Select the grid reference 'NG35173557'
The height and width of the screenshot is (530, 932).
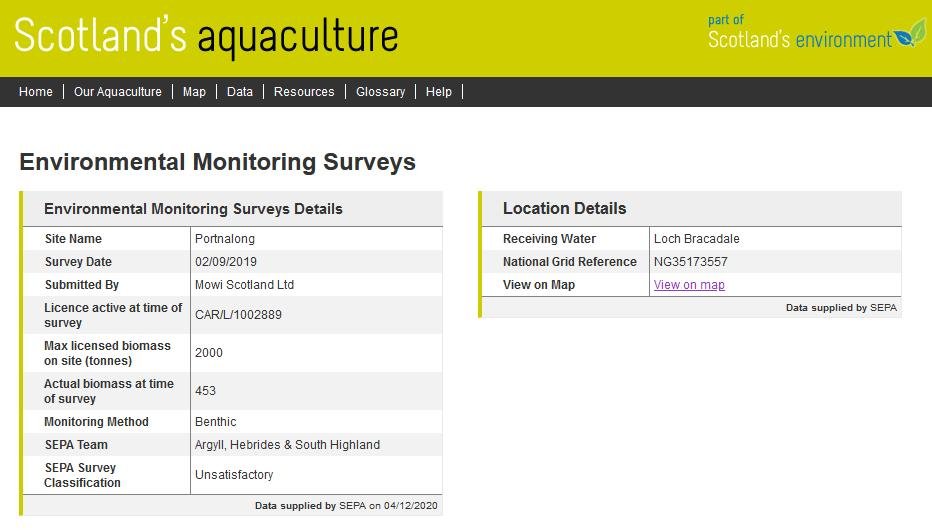pos(691,262)
